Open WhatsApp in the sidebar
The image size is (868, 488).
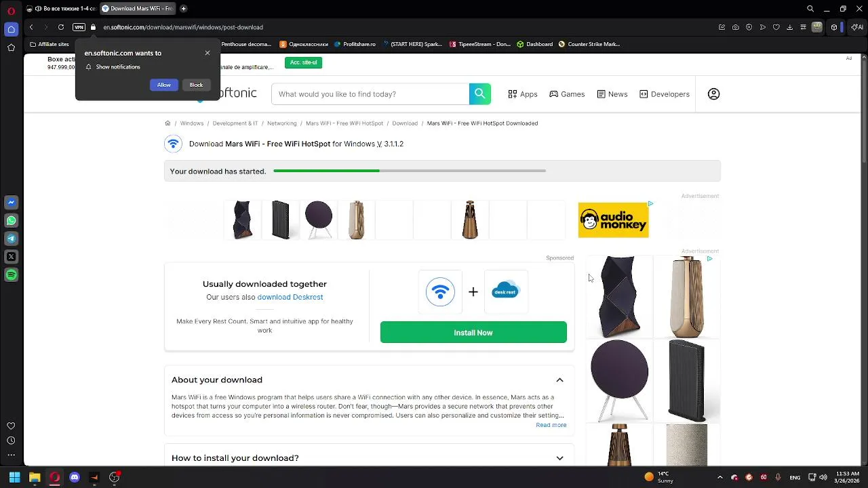tap(11, 220)
